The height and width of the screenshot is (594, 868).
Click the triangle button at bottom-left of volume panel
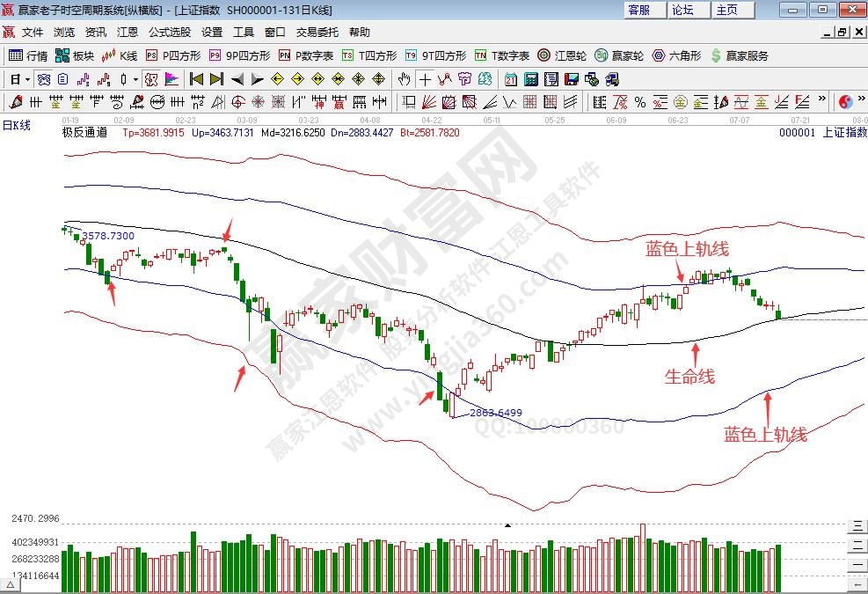(x=12, y=584)
